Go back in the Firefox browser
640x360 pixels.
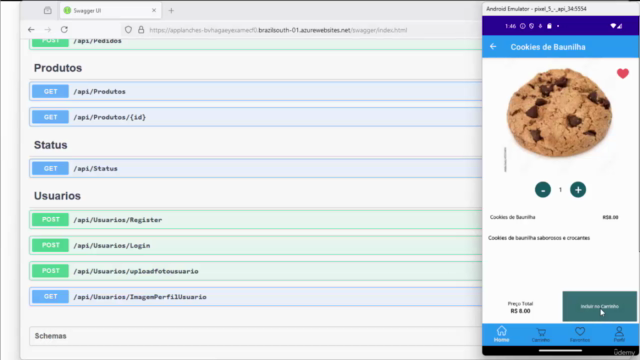point(31,30)
